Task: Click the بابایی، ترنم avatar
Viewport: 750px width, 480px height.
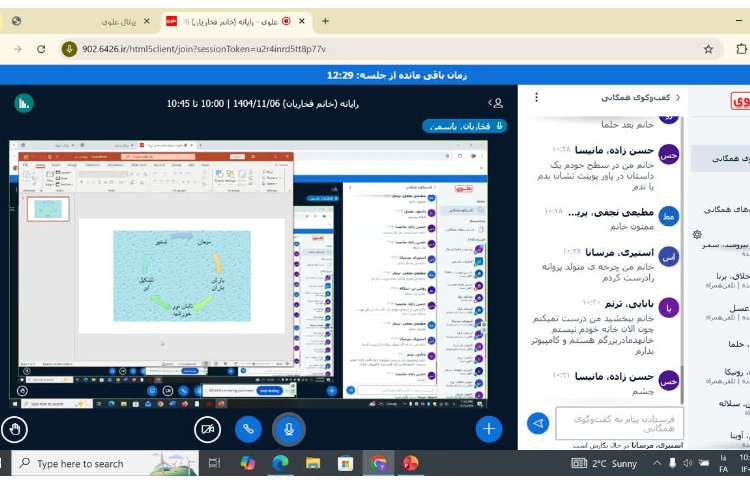Action: (669, 308)
